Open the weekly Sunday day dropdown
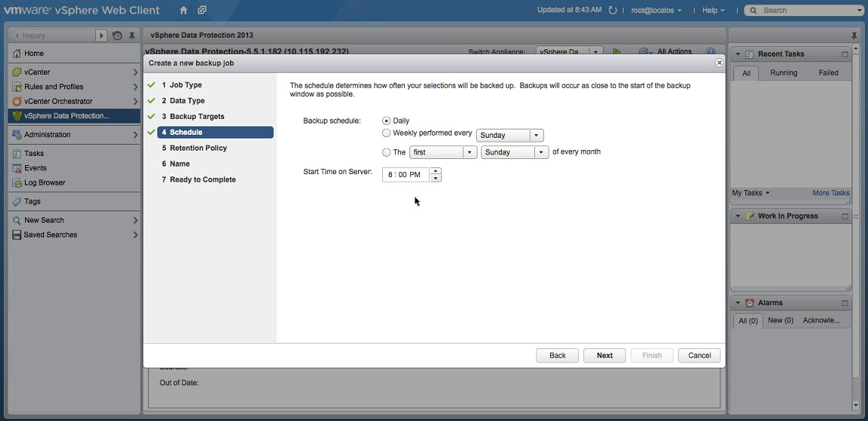The image size is (868, 421). 510,136
